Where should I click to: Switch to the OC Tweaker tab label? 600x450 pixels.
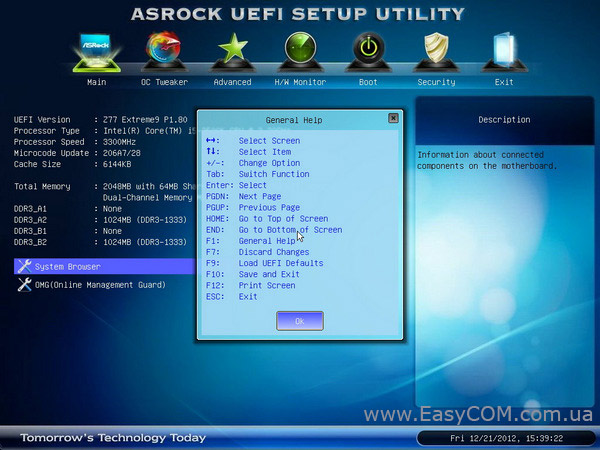pyautogui.click(x=164, y=82)
